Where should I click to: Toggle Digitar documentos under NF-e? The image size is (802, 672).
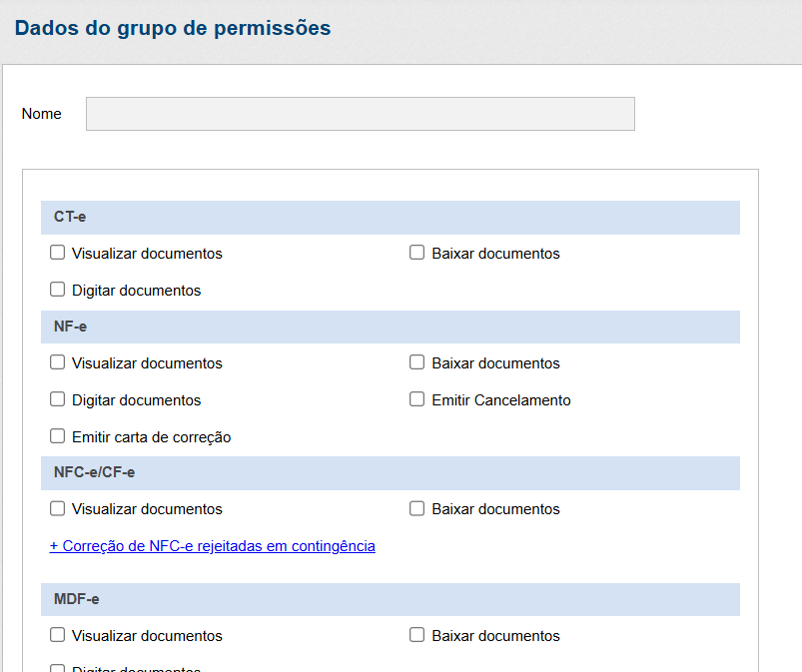coord(58,399)
